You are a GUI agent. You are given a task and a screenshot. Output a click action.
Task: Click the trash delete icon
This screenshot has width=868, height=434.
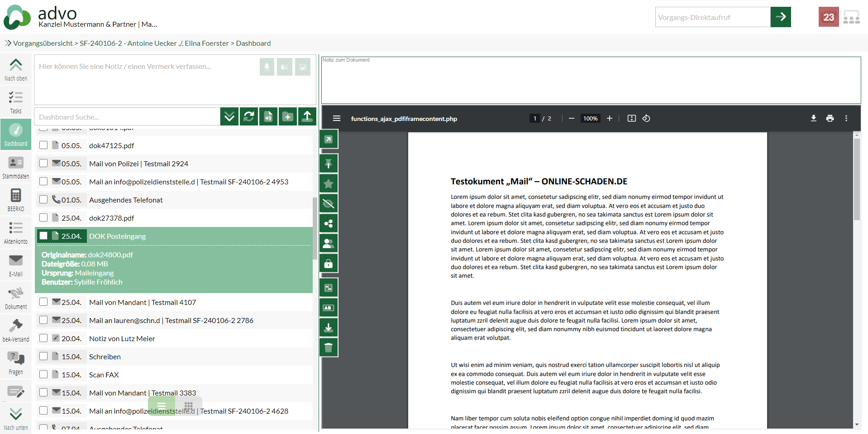(x=329, y=347)
